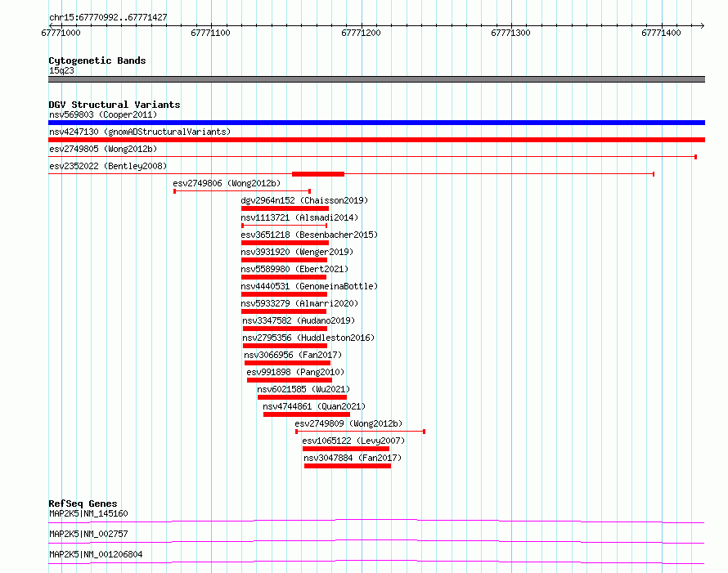Click nsv3047884 (Fan2017) label

click(353, 458)
